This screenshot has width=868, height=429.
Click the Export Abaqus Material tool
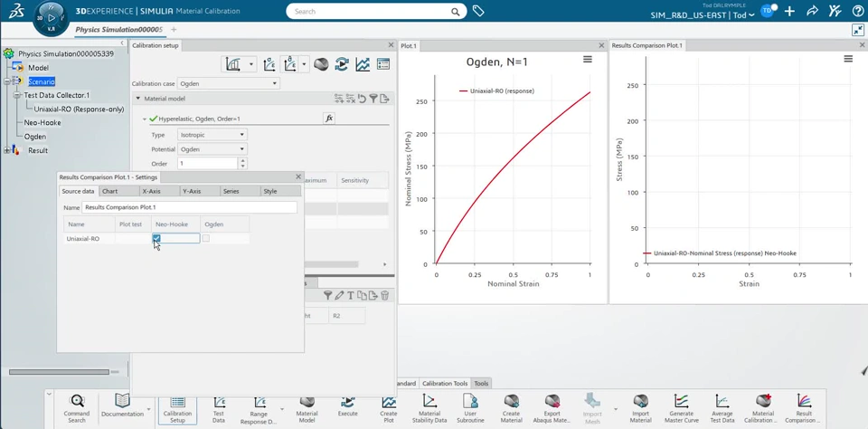click(x=552, y=409)
